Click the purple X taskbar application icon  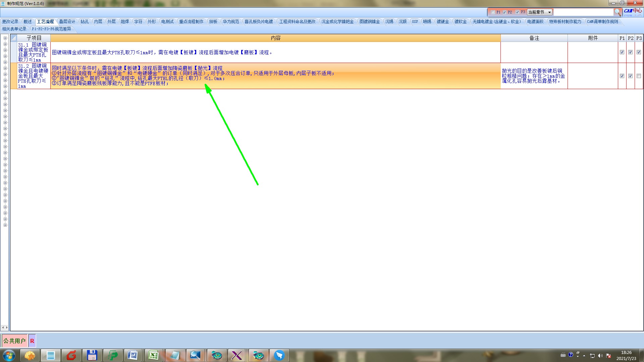[237, 355]
